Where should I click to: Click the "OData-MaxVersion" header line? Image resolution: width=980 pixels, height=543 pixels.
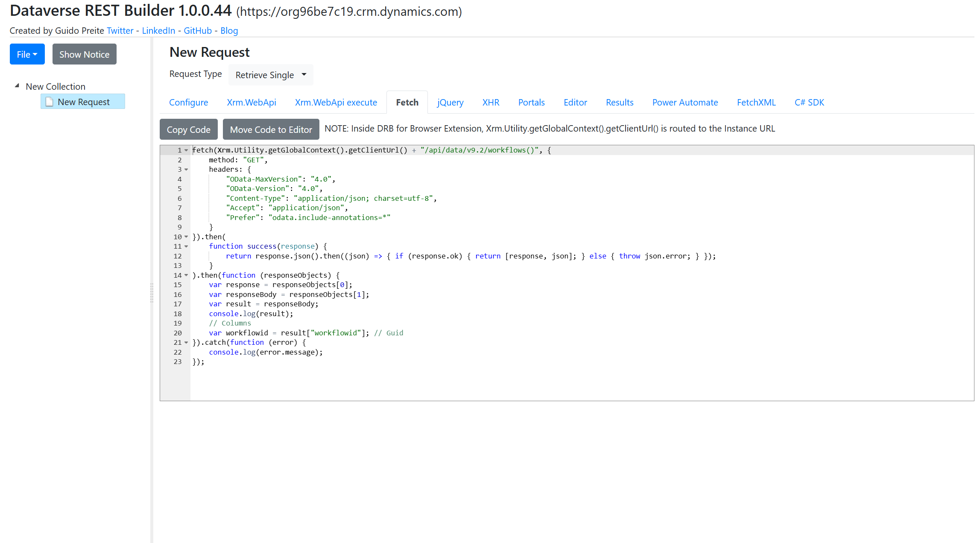(x=281, y=179)
